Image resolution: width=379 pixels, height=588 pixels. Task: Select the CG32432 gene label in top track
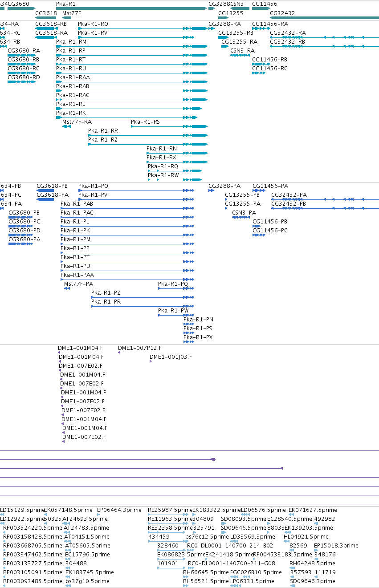point(282,13)
